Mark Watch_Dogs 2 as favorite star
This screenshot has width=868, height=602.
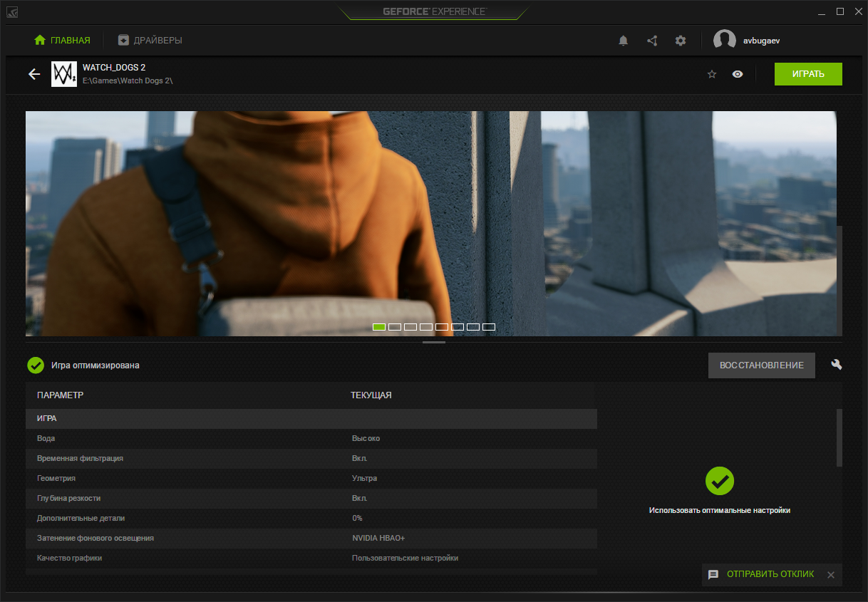click(x=712, y=74)
